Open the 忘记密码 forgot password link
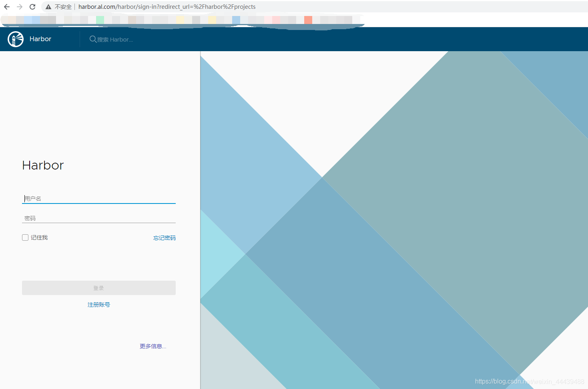 pos(165,238)
